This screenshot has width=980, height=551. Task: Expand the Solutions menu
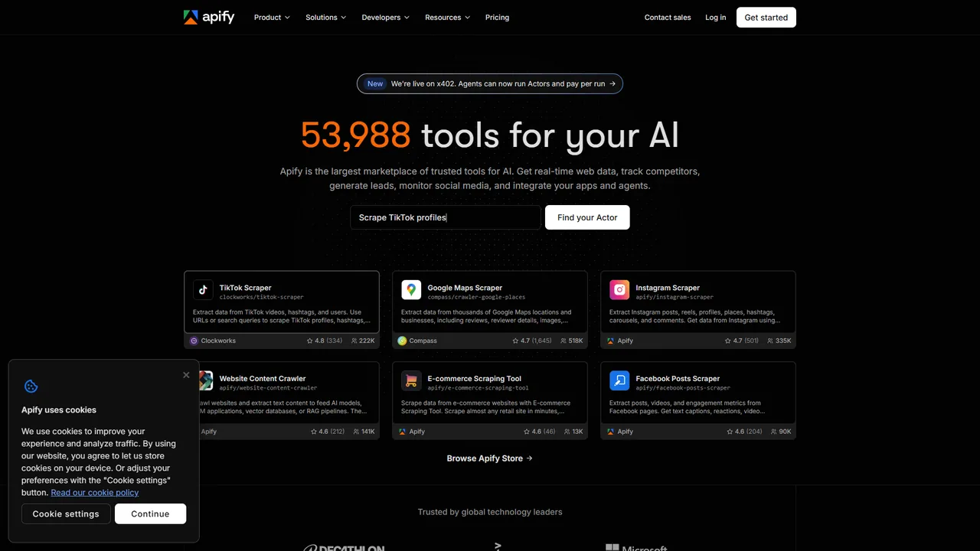pos(326,18)
